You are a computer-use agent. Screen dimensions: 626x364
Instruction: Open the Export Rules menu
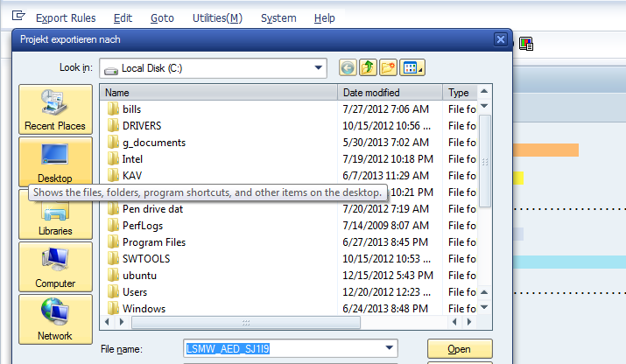click(66, 18)
